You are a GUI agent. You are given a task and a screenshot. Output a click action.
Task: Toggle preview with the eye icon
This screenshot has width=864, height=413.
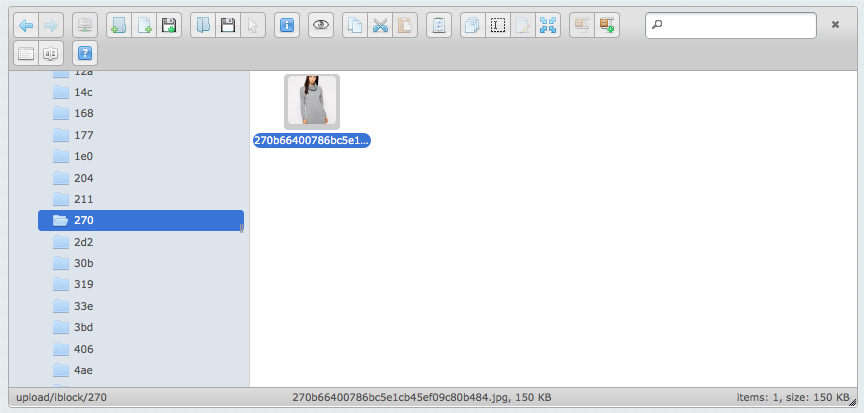pos(320,25)
